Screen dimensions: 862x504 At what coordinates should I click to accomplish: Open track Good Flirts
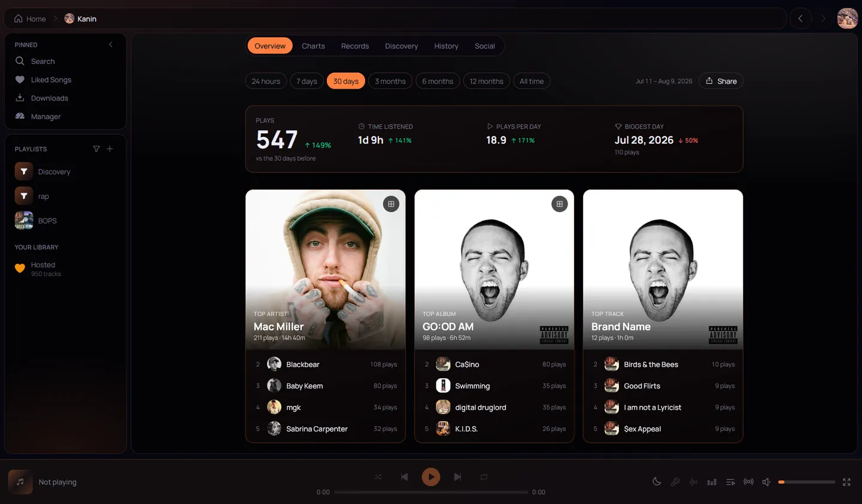(x=663, y=386)
